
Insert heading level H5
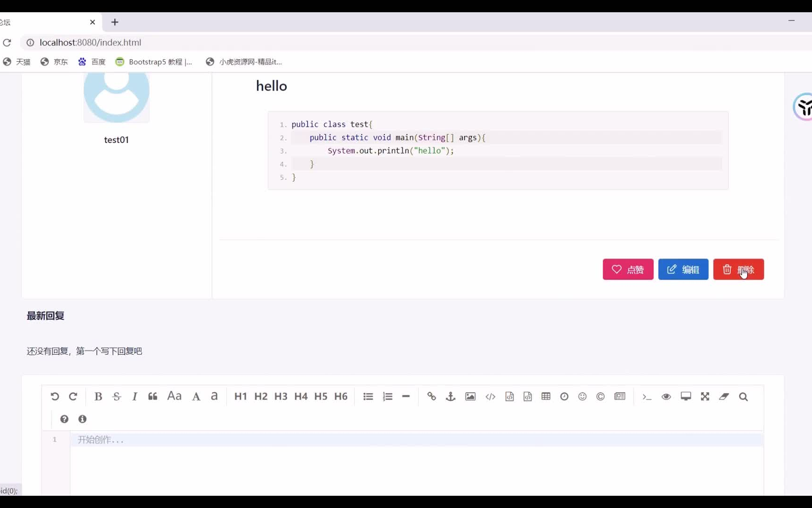321,397
